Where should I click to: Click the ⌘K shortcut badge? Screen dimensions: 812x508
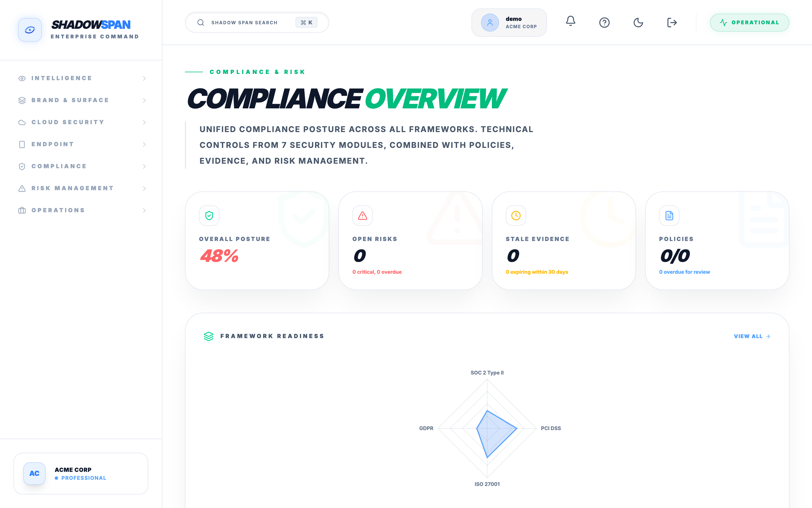click(x=306, y=23)
